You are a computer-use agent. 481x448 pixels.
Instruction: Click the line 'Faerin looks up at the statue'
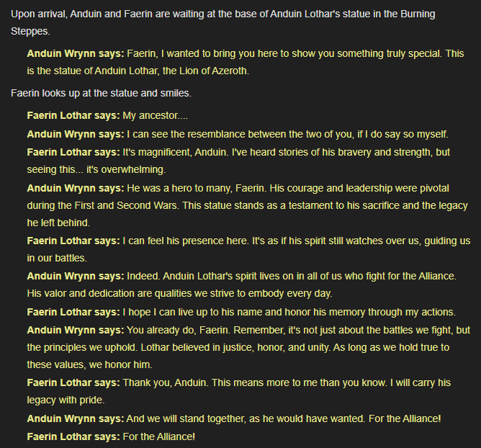pyautogui.click(x=101, y=93)
